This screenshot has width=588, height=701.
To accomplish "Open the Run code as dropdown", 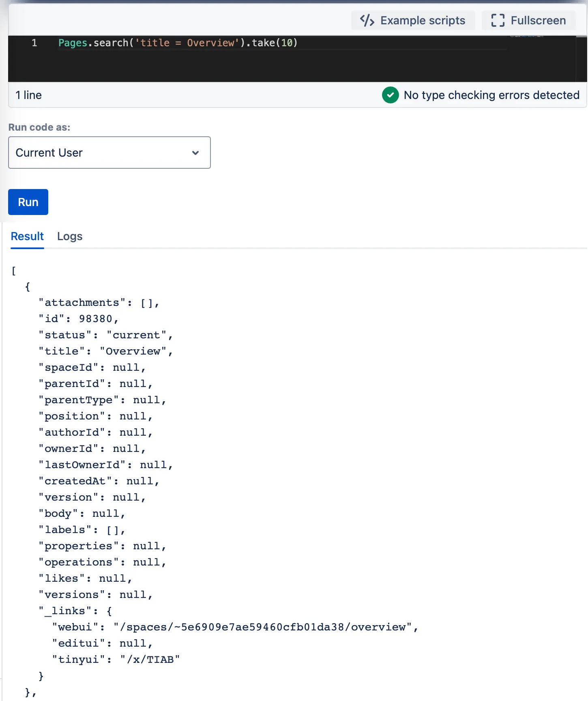I will click(109, 153).
